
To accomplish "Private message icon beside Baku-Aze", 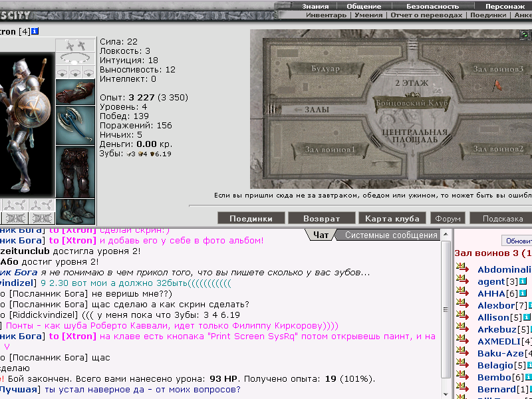I will (x=462, y=352).
